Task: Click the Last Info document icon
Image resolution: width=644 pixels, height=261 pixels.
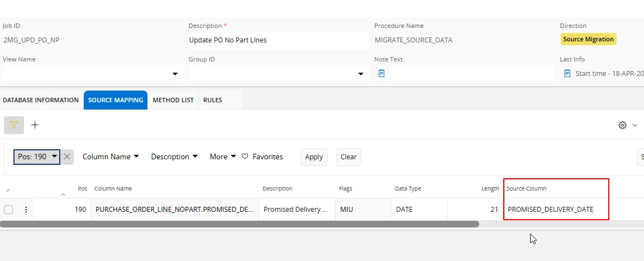Action: 567,73
